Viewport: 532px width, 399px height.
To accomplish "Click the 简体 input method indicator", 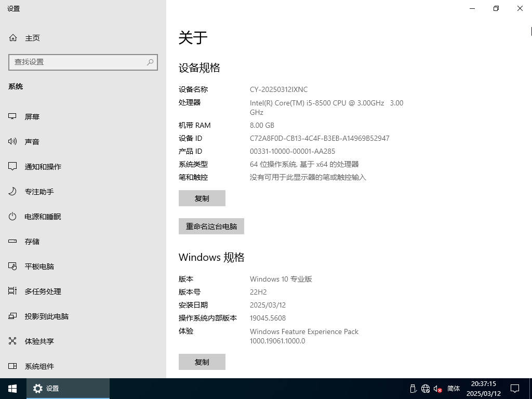I will (x=453, y=389).
